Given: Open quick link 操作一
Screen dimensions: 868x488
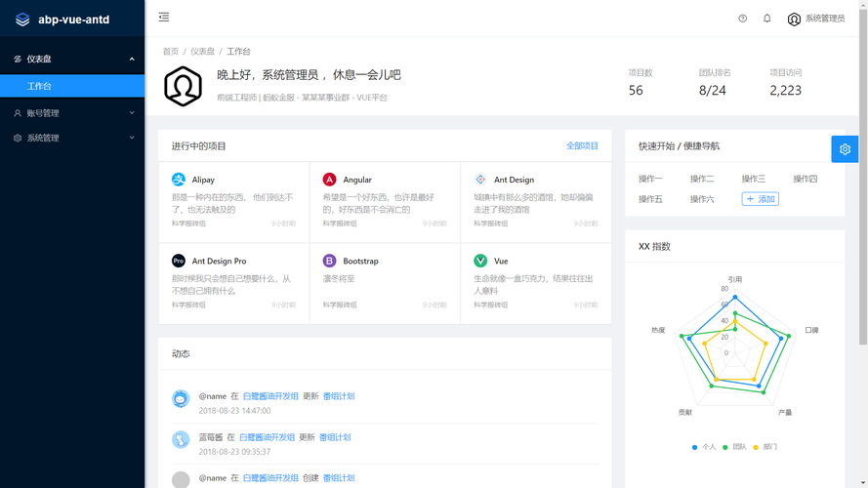Looking at the screenshot, I should [x=650, y=179].
